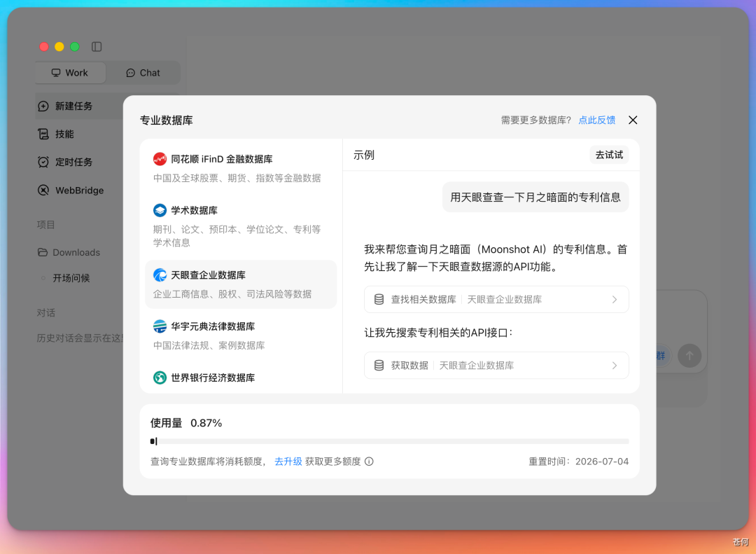Select 天眼查企业数据库 entry

coord(241,284)
